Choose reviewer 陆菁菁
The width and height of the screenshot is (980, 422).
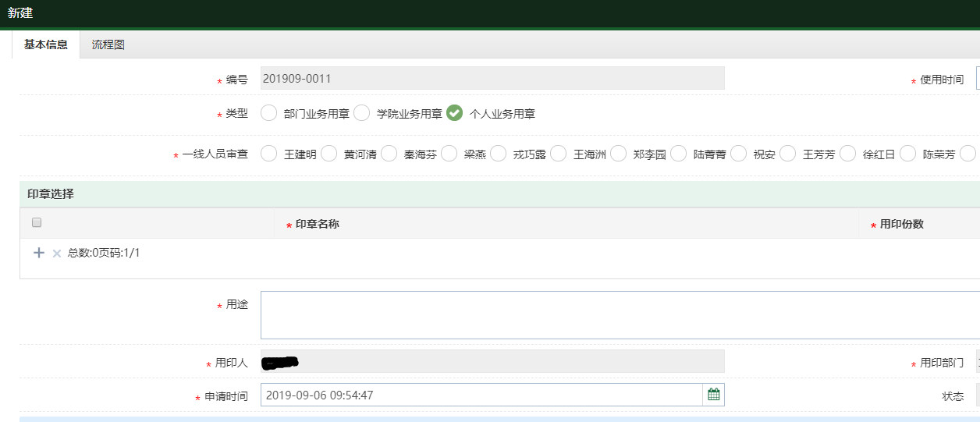tap(678, 154)
